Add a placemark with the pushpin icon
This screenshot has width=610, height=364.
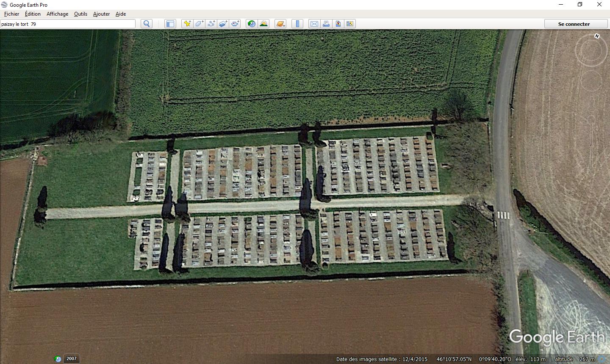(187, 24)
